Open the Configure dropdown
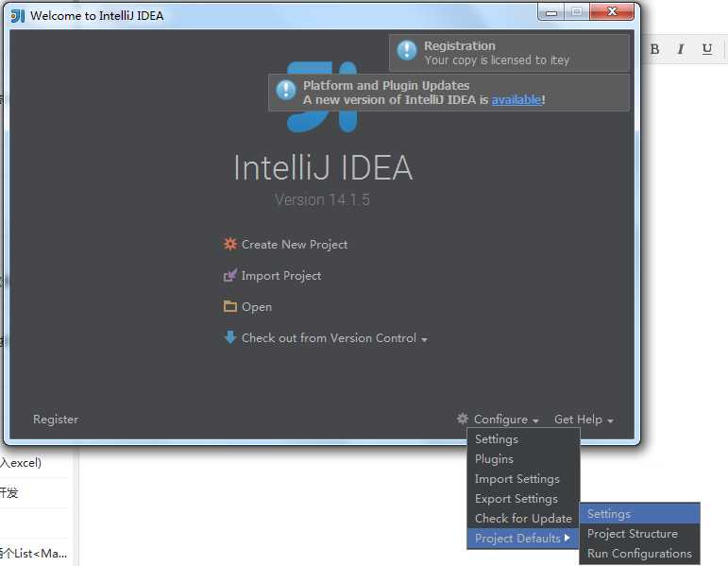The width and height of the screenshot is (728, 566). tap(505, 420)
